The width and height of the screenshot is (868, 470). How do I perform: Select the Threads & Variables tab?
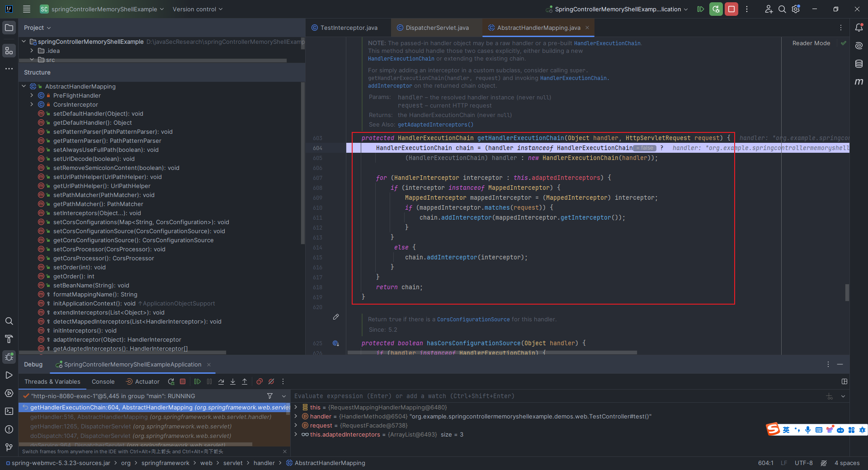(52, 382)
